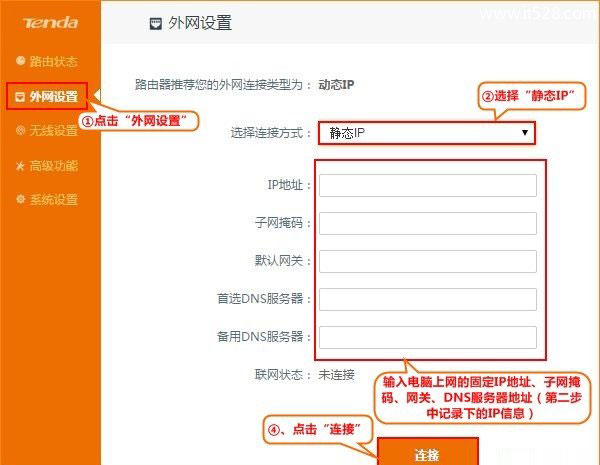Open 系统设置 menu item
This screenshot has width=600, height=465.
coord(54,199)
